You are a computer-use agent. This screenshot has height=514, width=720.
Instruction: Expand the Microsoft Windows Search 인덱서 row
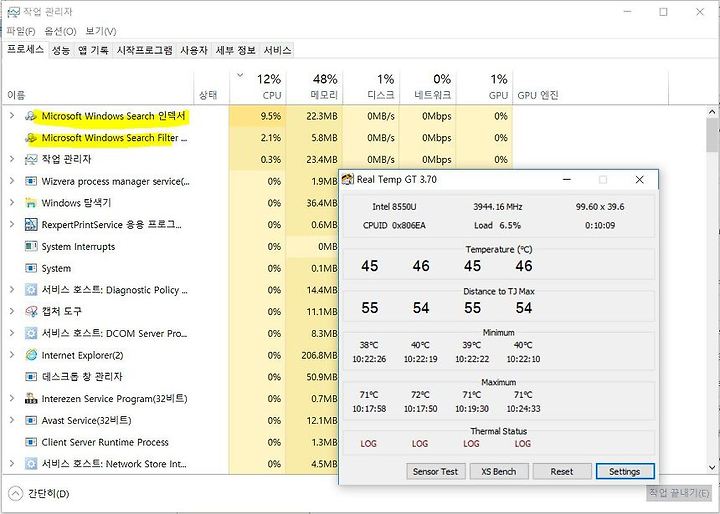tap(12, 116)
